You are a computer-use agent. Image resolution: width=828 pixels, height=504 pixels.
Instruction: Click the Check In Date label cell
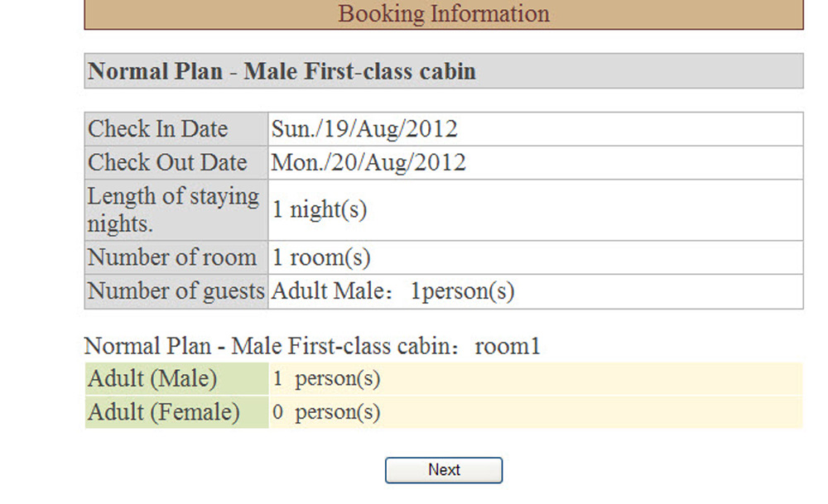(176, 129)
